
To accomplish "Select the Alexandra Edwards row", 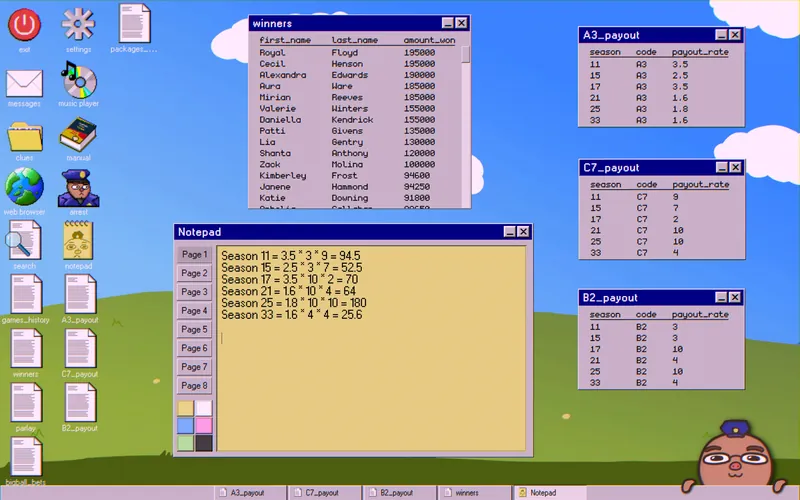I will click(355, 75).
